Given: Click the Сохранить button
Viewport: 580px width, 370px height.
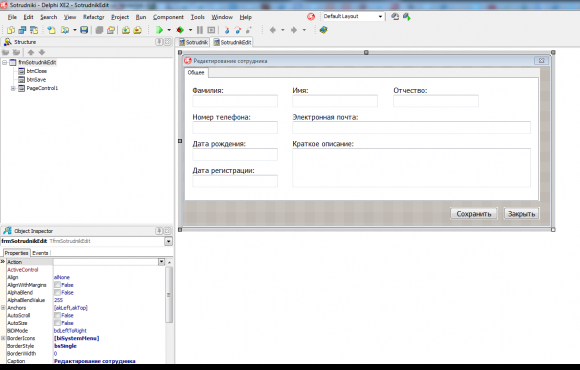Looking at the screenshot, I should point(474,214).
